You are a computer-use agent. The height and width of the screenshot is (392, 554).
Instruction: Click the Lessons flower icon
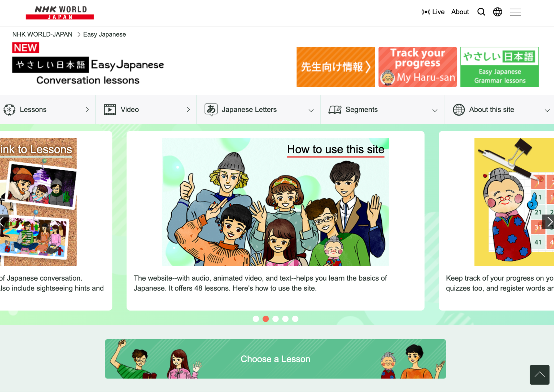point(9,110)
